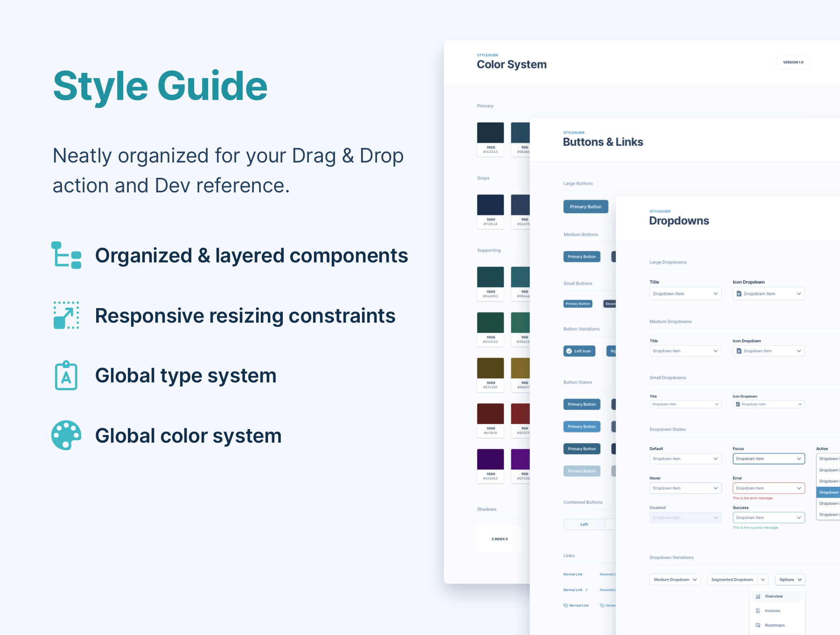Select the highlighted blue Active dropdown item
This screenshot has height=635, width=840.
click(828, 492)
